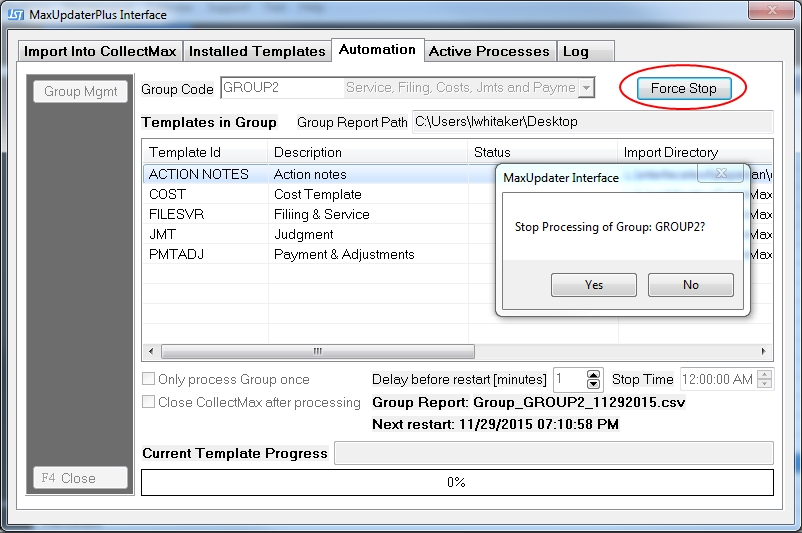Image resolution: width=802 pixels, height=533 pixels.
Task: Open the Log tab
Action: pos(575,51)
